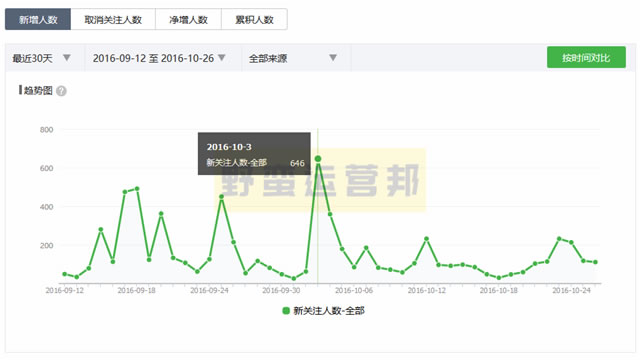
Task: Click the 2016-10-12 x-axis label
Action: coord(427,290)
